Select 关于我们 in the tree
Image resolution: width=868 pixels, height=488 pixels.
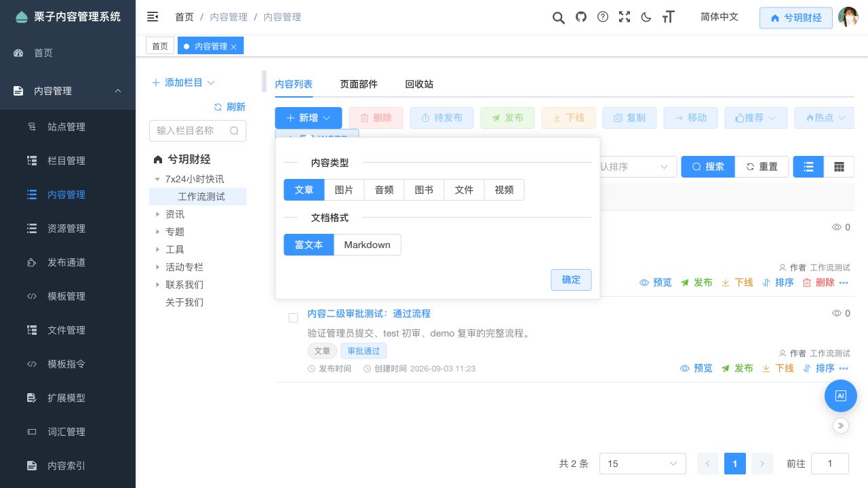tap(184, 302)
